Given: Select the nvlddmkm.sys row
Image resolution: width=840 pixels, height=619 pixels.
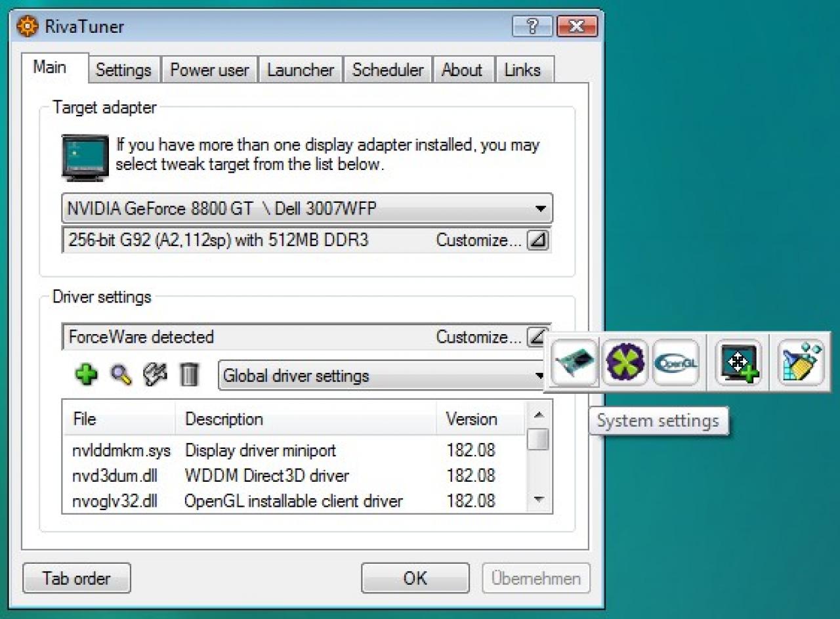Looking at the screenshot, I should tap(295, 450).
